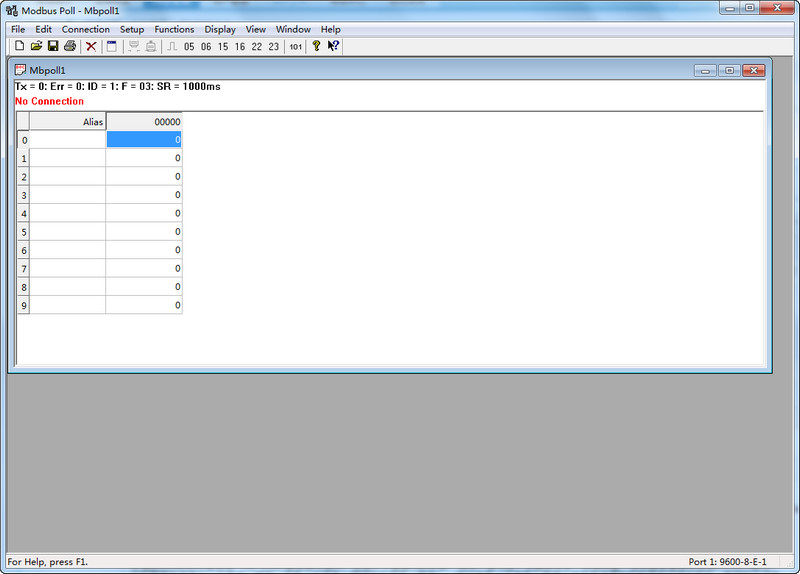Screen dimensions: 800x574
Task: Click row header number 0
Action: [x=23, y=140]
